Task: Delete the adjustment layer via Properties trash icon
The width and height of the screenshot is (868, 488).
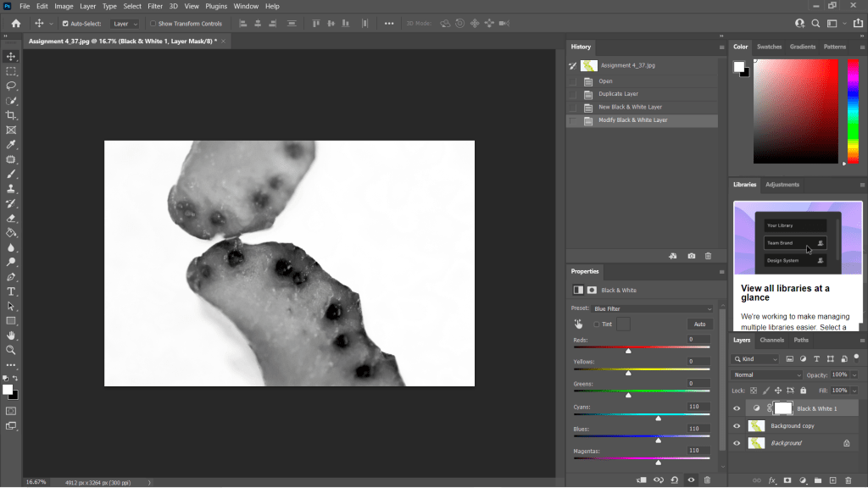Action: tap(709, 480)
